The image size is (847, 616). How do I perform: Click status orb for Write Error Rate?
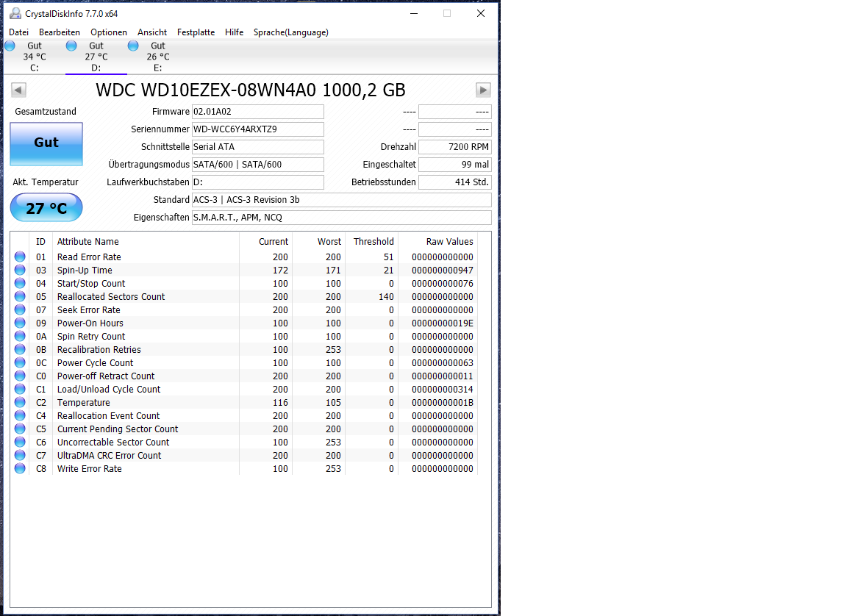coord(20,468)
